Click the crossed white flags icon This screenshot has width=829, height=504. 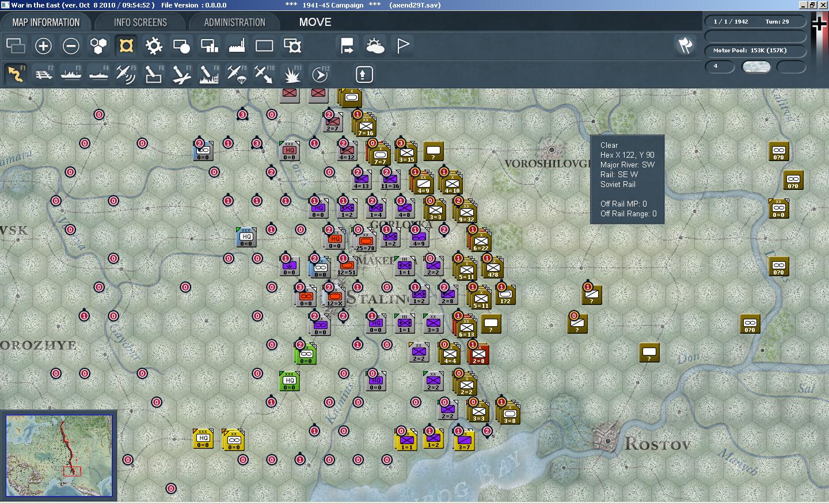pos(685,45)
